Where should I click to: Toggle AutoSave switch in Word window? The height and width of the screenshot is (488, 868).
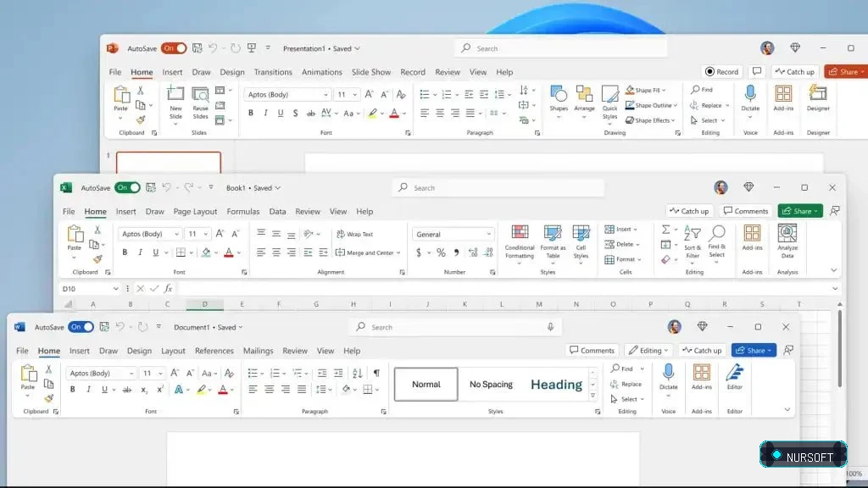pyautogui.click(x=81, y=327)
